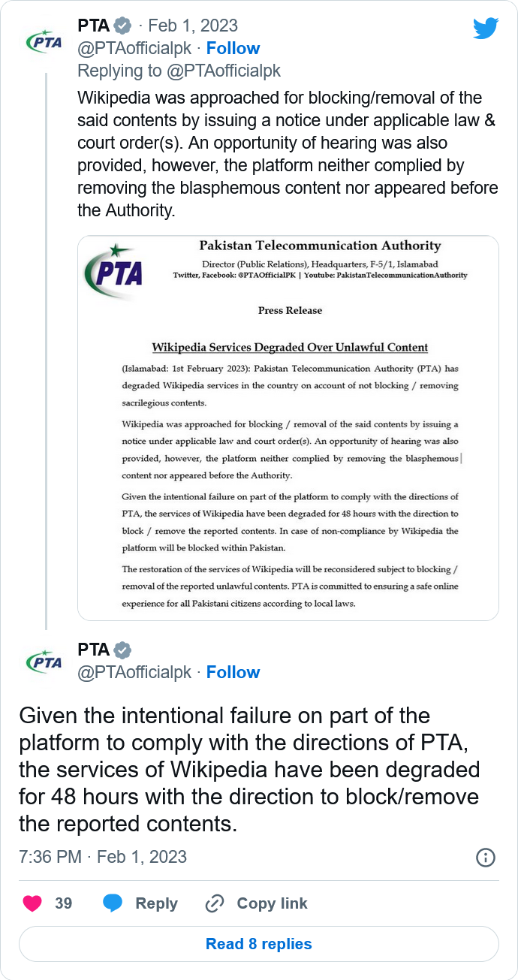Click the PTA display name on the lower tweet

94,650
